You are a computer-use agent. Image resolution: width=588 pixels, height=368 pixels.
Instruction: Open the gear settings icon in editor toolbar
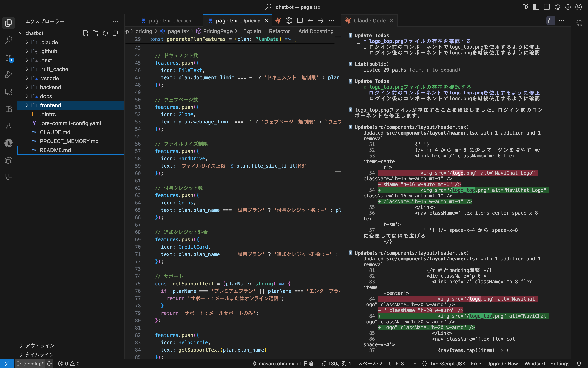tap(289, 21)
